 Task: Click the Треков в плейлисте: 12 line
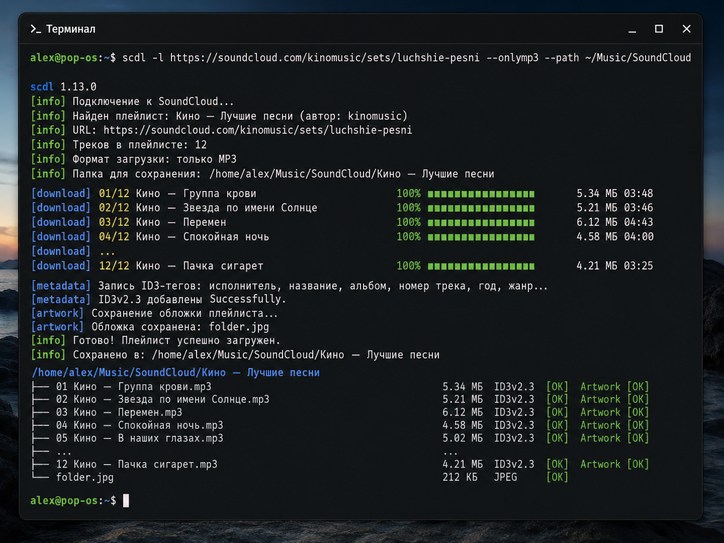tap(119, 145)
